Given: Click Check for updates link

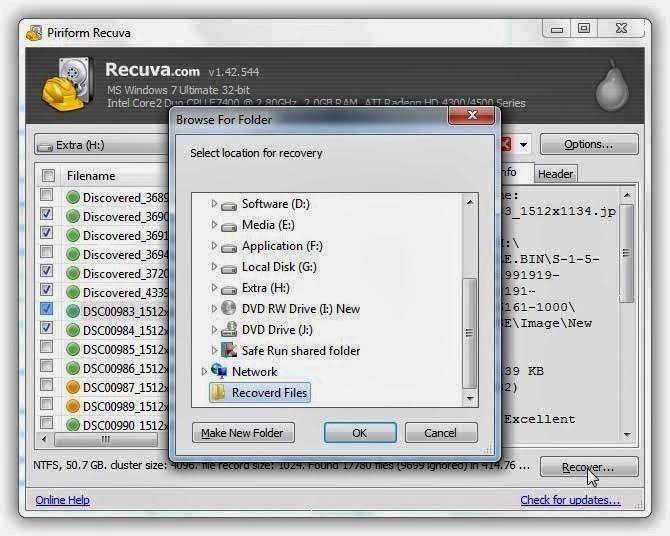Looking at the screenshot, I should 570,500.
